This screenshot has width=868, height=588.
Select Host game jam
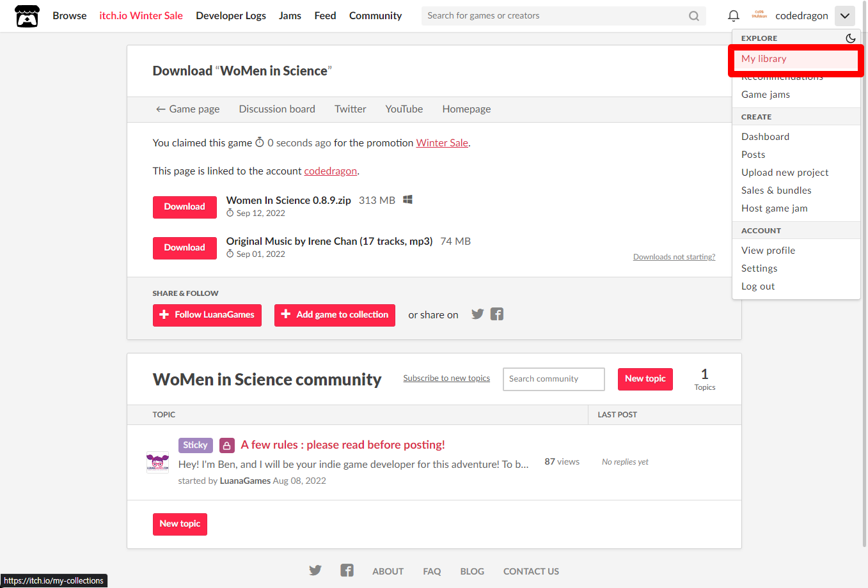(x=796, y=208)
